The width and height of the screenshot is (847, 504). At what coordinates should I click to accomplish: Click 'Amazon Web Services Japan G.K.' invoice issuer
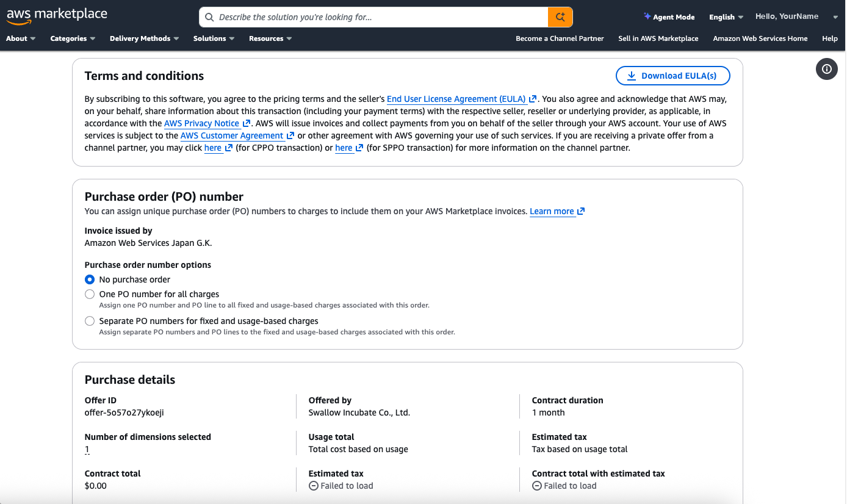coord(148,243)
